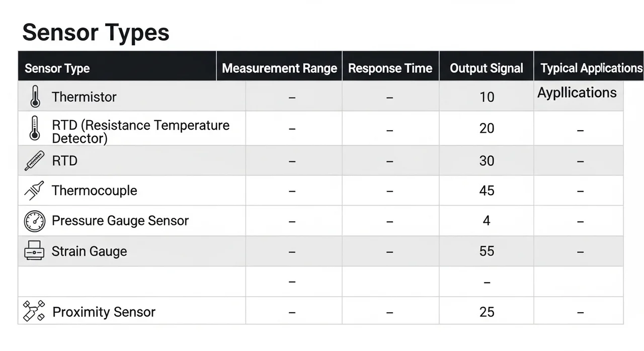Click the Proximity Sensor icon
This screenshot has height=351, width=644.
34,311
